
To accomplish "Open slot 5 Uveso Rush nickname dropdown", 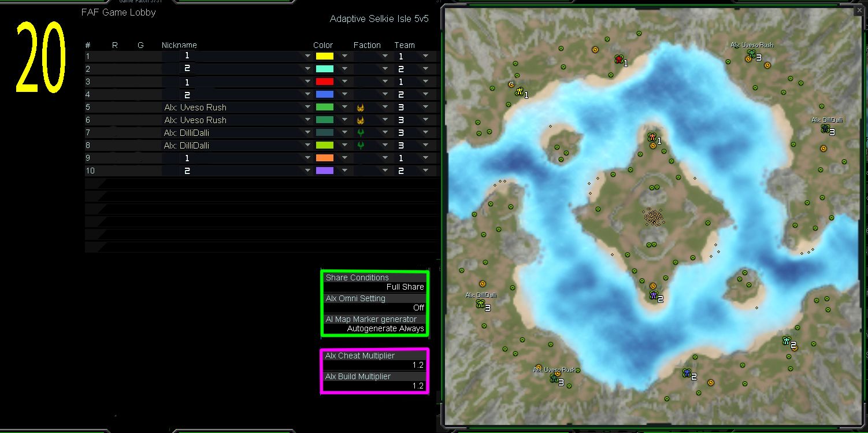I will 308,108.
